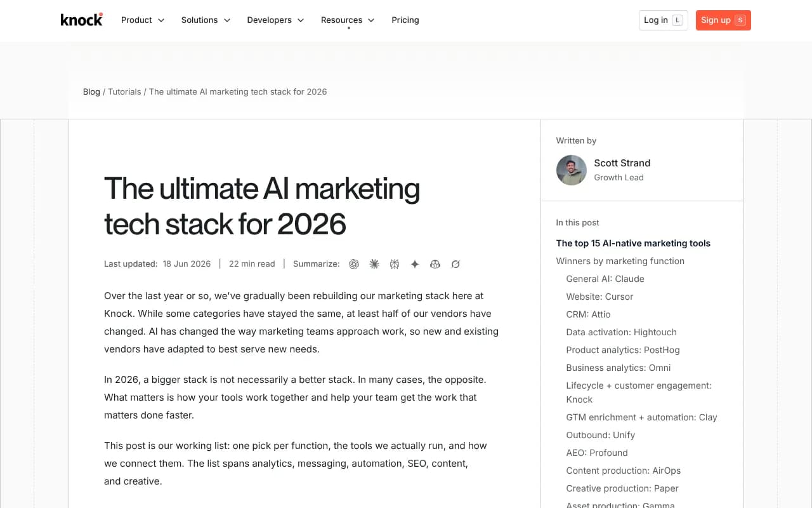Summarize the post with the Claude starburst icon
The image size is (812, 508).
pos(374,264)
